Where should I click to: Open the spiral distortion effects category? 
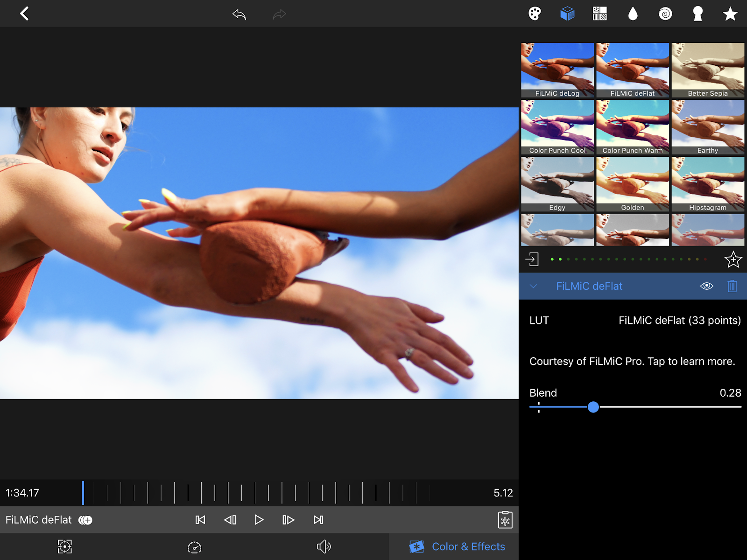665,14
